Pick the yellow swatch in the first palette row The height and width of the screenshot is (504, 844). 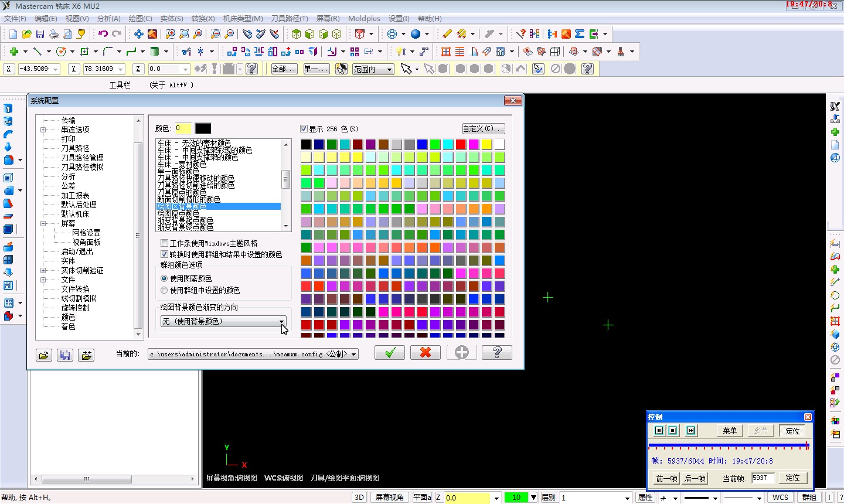486,144
